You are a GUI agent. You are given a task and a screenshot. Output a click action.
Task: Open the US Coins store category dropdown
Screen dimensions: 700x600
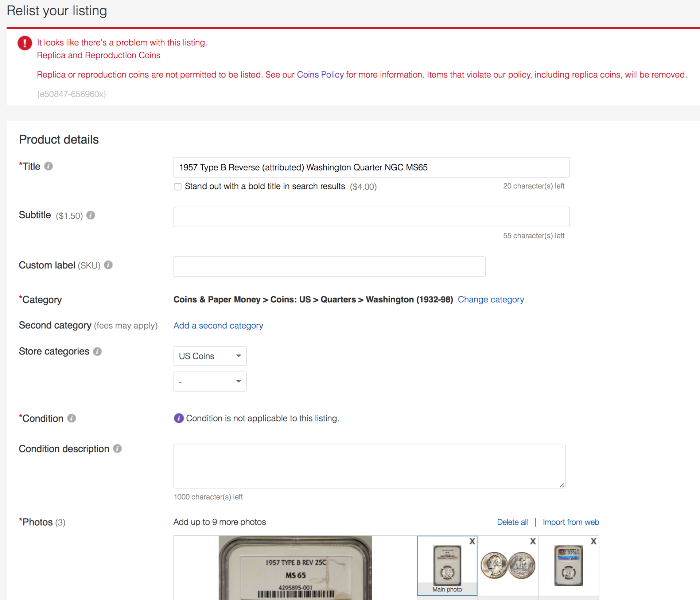tap(210, 356)
